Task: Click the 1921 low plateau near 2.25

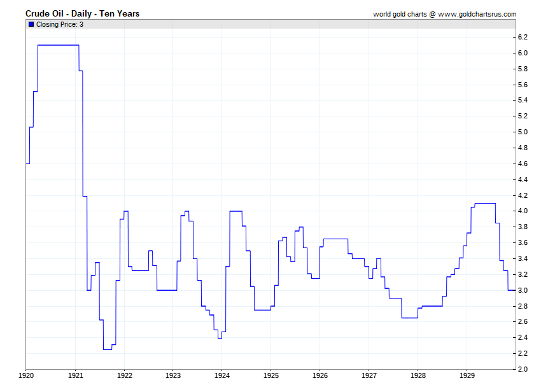Action: click(108, 349)
